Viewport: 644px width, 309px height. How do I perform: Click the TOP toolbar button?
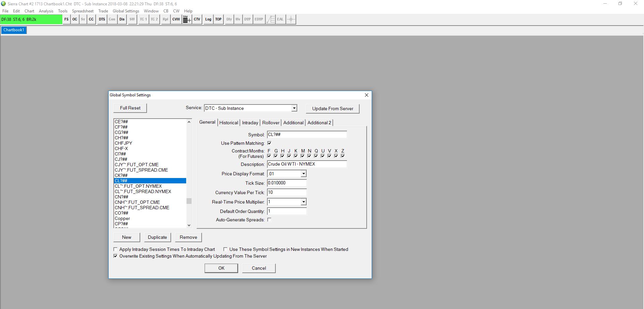218,19
